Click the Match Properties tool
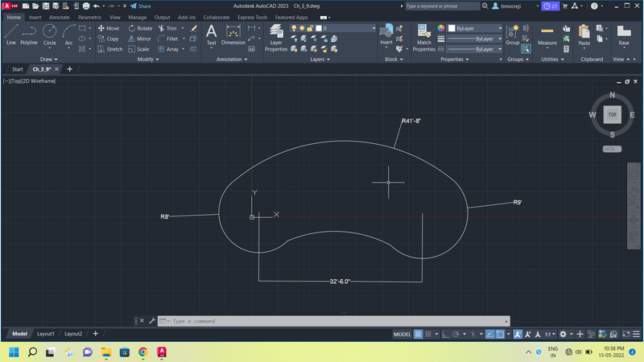 (x=423, y=36)
